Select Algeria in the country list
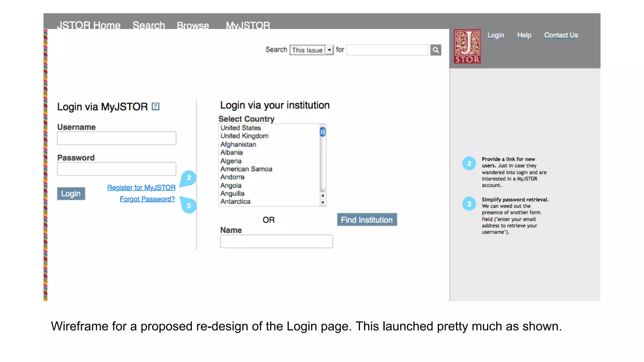 [x=231, y=161]
